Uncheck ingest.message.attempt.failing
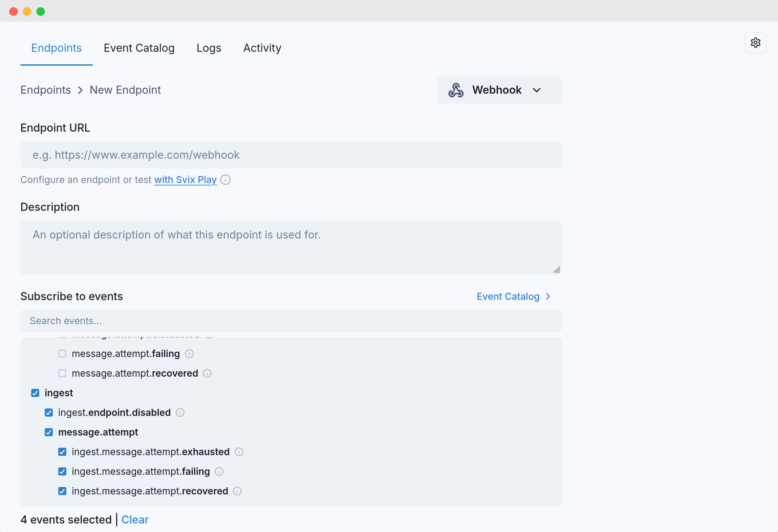This screenshot has height=532, width=778. [x=62, y=472]
